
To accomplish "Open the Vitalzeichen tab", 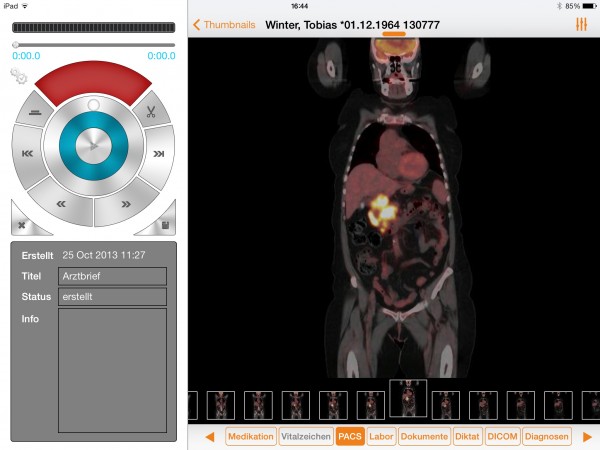I will click(x=305, y=437).
